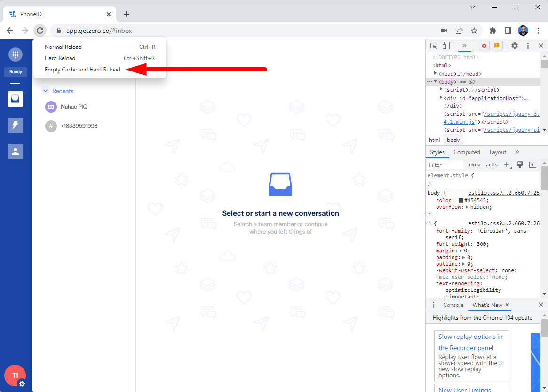Open Slow replay options article
This screenshot has width=548, height=392.
pyautogui.click(x=470, y=342)
